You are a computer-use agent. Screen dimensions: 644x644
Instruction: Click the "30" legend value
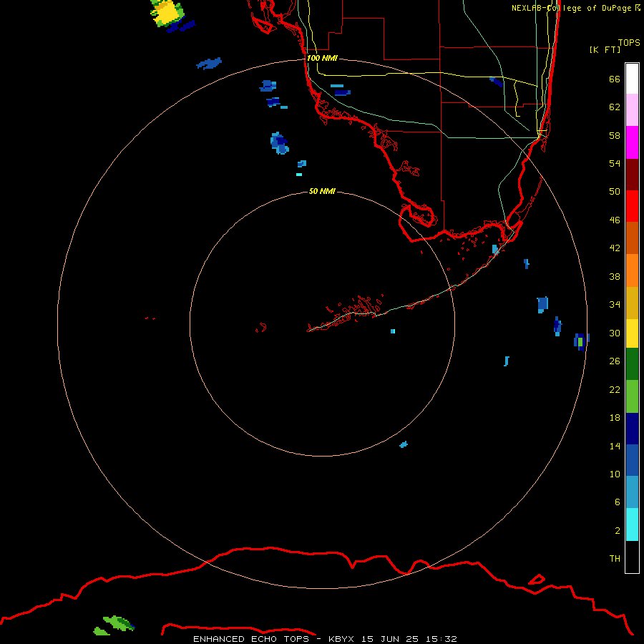pyautogui.click(x=615, y=333)
